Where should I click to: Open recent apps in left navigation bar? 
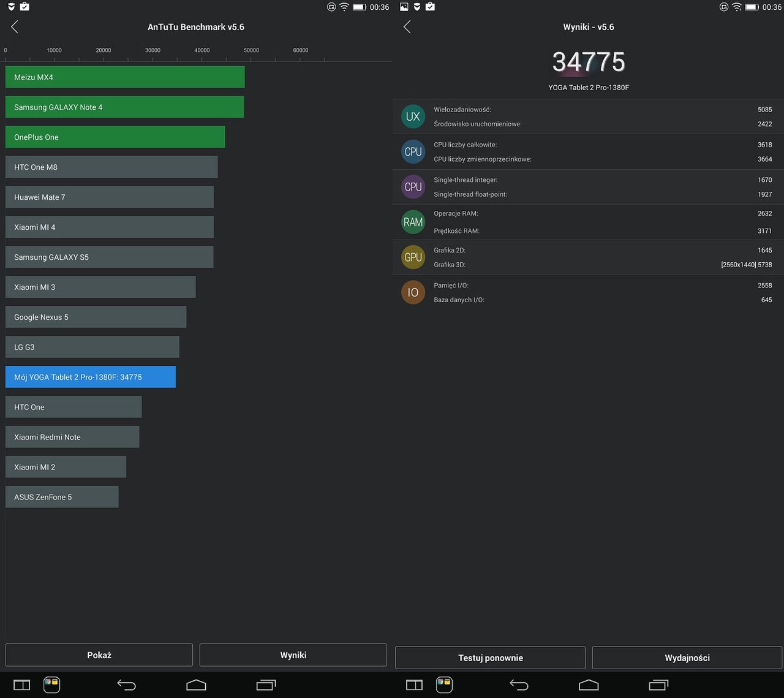266,685
